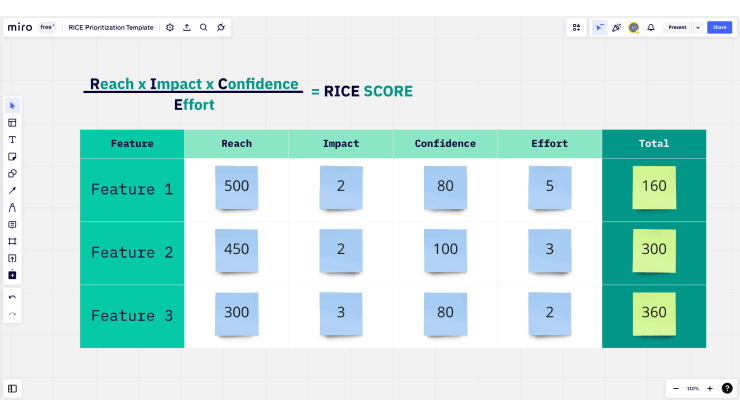Click the Undo arrow
The image size is (740, 416).
tap(13, 297)
